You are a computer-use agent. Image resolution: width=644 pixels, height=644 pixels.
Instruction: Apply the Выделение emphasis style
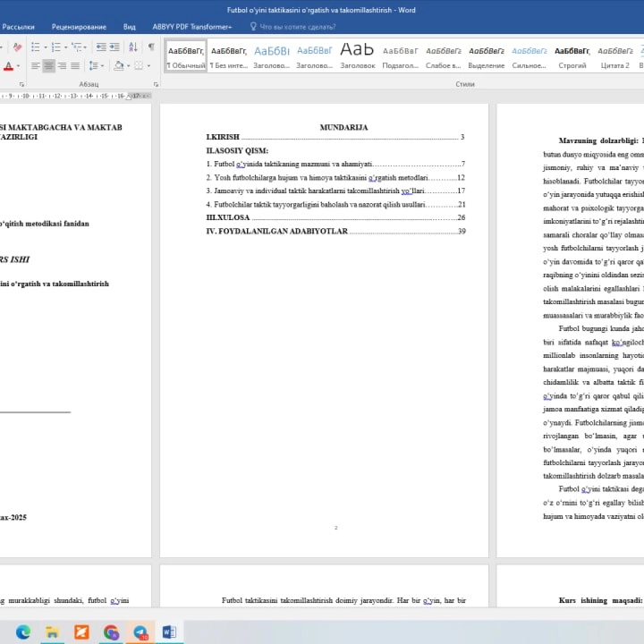(487, 56)
